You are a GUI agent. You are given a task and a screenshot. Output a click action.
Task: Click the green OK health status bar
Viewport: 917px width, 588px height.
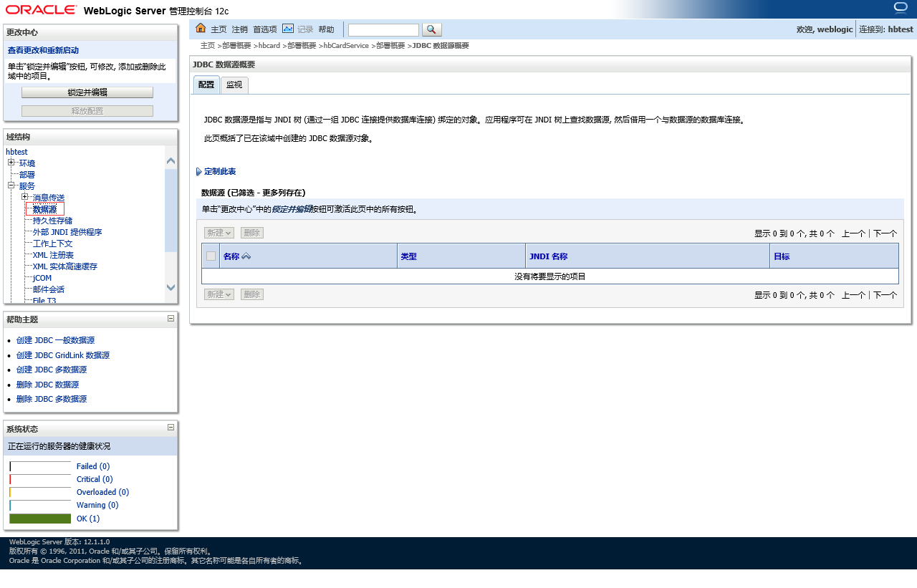[40, 519]
